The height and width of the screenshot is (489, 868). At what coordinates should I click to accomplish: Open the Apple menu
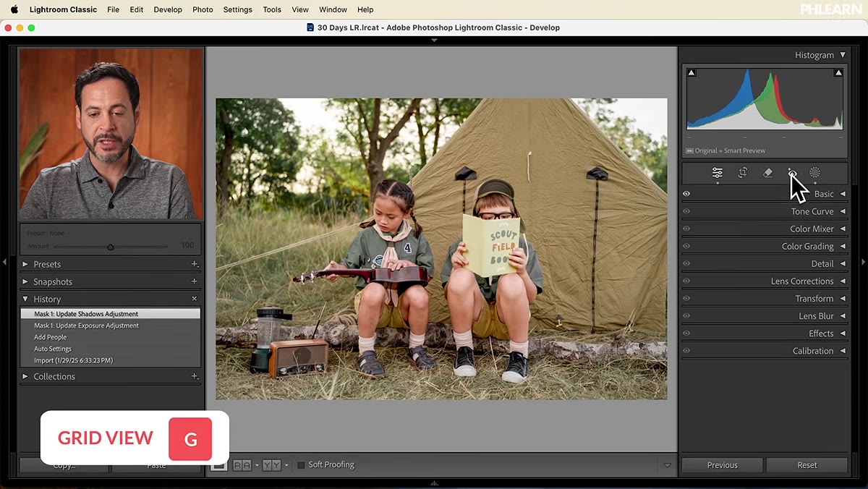tap(14, 9)
